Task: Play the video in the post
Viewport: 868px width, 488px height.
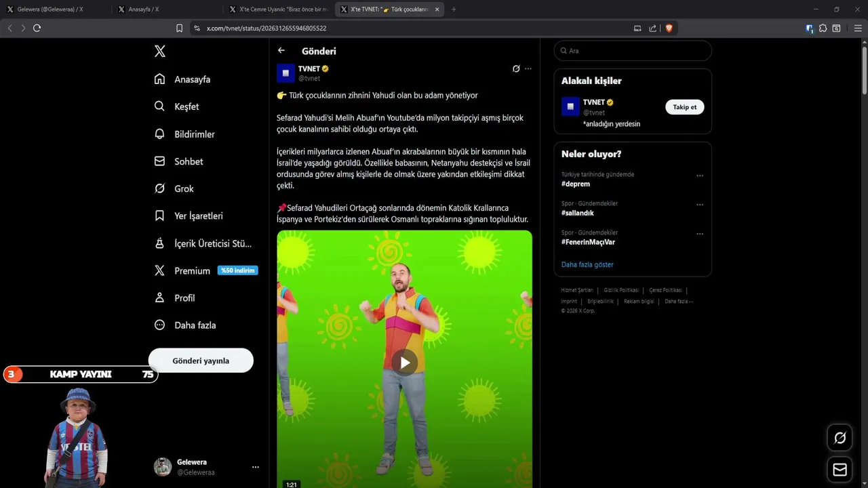Action: click(x=405, y=363)
